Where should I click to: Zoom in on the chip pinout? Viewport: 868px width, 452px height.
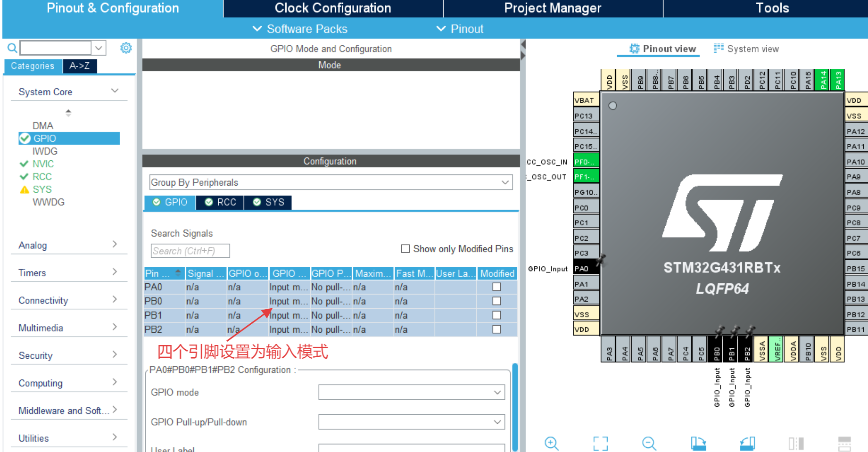pyautogui.click(x=552, y=444)
